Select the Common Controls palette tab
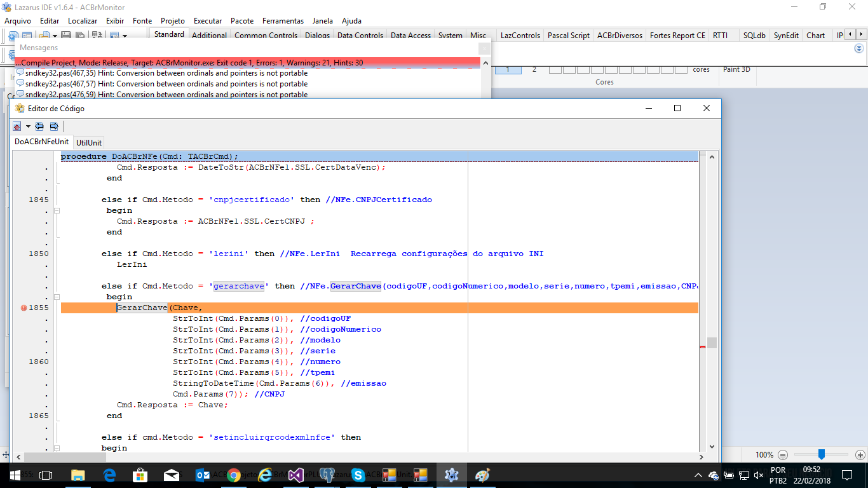Image resolution: width=868 pixels, height=488 pixels. (x=266, y=36)
